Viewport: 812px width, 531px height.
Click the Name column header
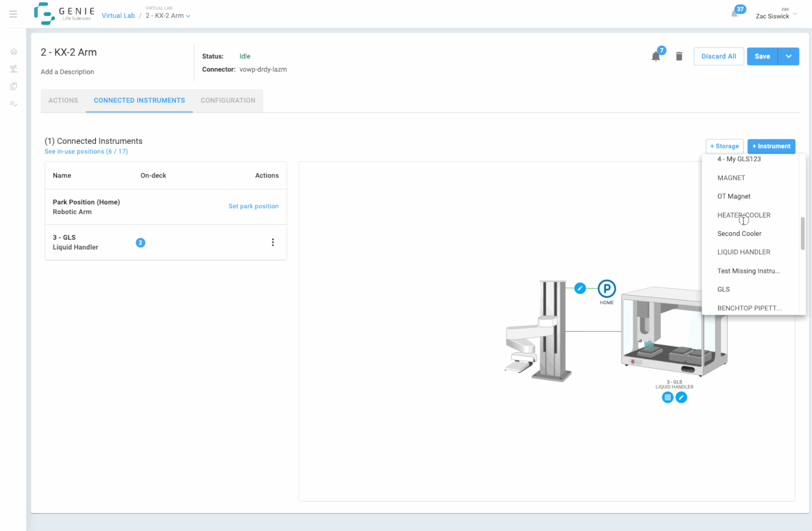(62, 175)
